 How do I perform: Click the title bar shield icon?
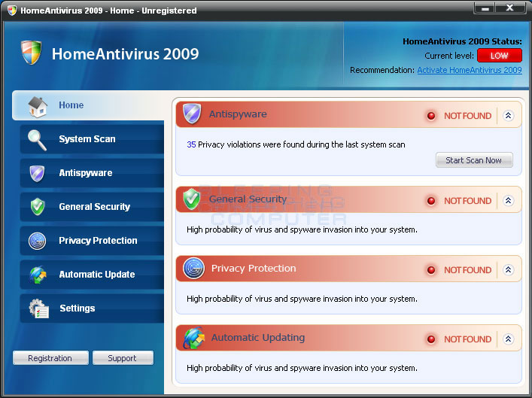pyautogui.click(x=12, y=11)
